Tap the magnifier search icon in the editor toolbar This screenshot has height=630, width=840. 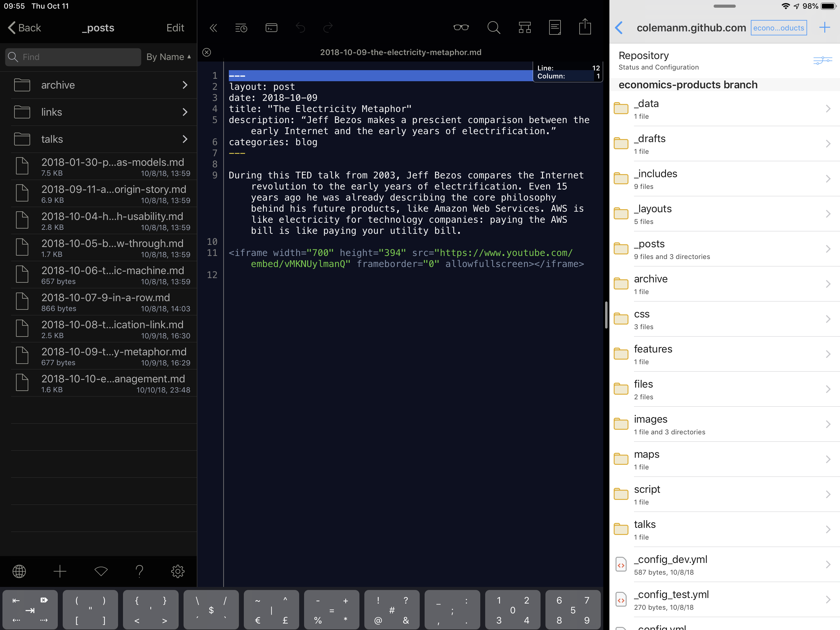point(493,27)
